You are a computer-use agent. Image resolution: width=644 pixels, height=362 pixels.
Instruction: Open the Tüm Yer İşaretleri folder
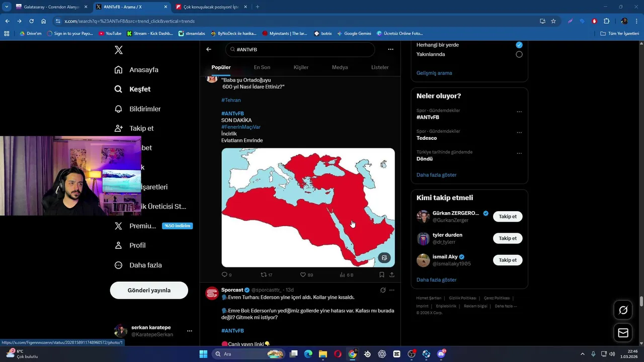[620, 33]
